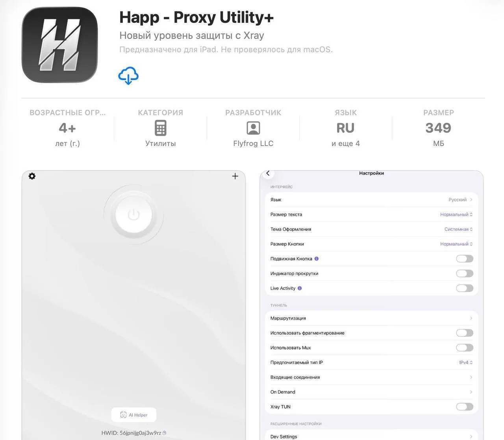This screenshot has height=440, width=504.
Task: Click the "и еще 4" languages text
Action: pyautogui.click(x=346, y=143)
